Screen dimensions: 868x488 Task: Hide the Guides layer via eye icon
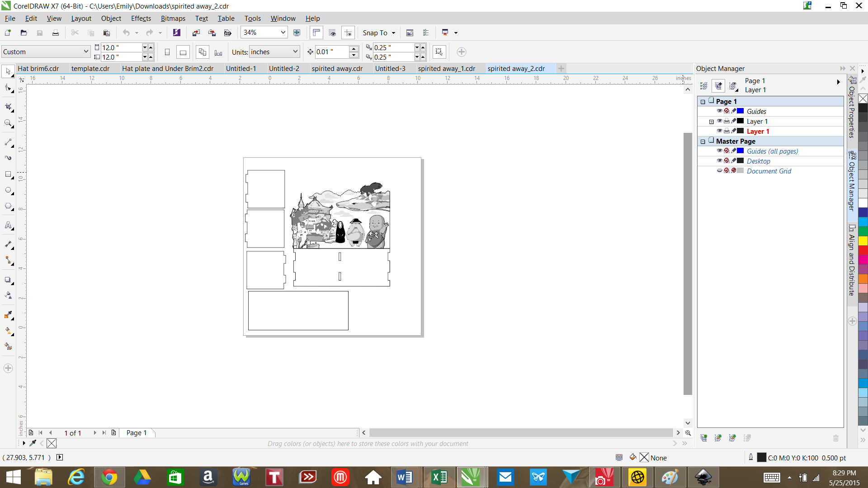click(719, 111)
